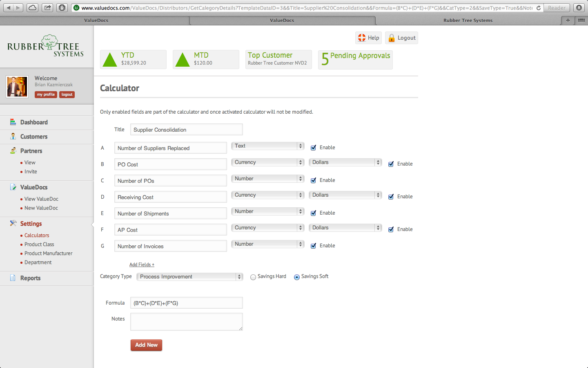Select the Savings Hard radio button
Screen dimensions: 588x368
(x=253, y=277)
